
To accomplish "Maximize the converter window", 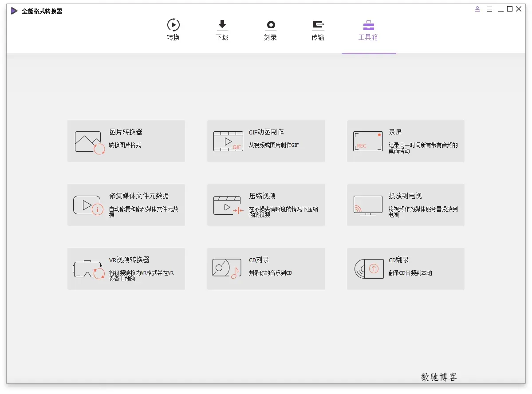I will 510,9.
